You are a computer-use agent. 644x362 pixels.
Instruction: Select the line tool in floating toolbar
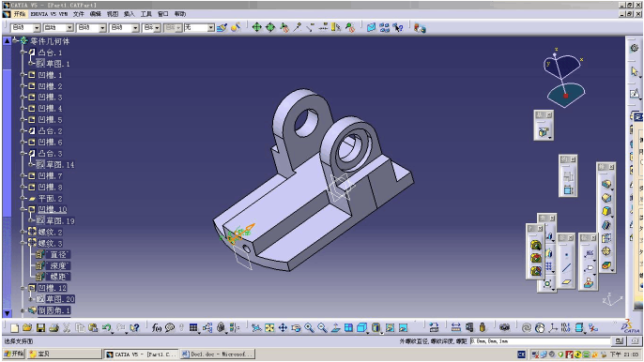[566, 268]
